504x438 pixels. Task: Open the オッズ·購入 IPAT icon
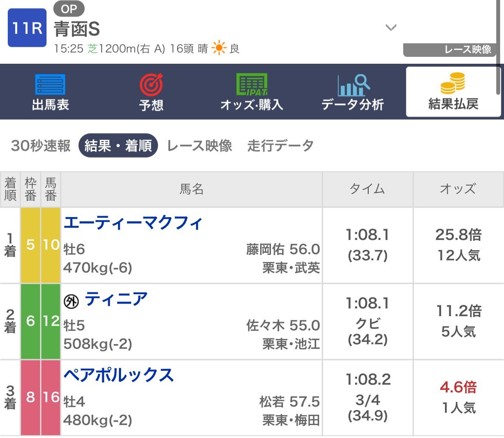coord(252,84)
